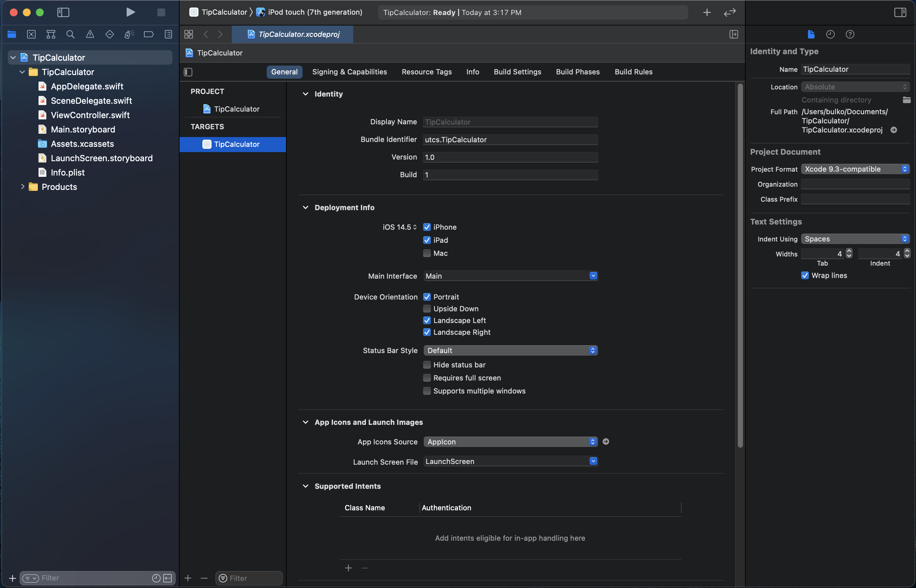Show the Quick Help inspector icon
Screen dimensions: 916x588
coord(849,34)
